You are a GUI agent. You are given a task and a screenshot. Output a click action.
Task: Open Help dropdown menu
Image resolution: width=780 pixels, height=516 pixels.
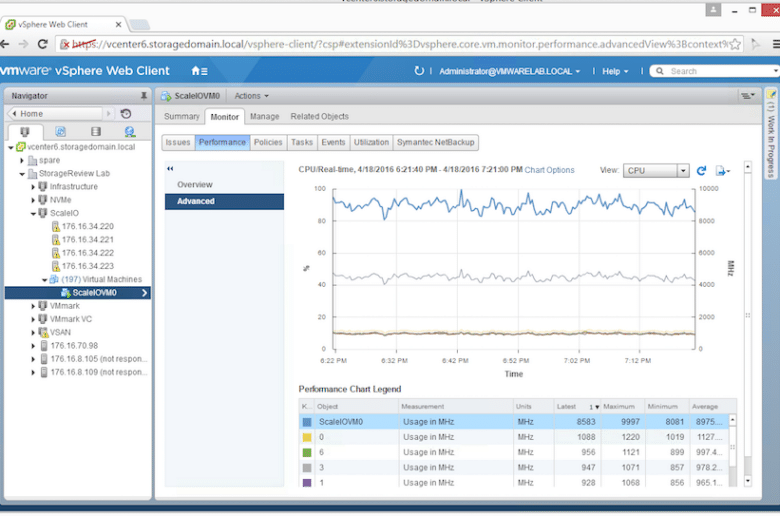(615, 71)
